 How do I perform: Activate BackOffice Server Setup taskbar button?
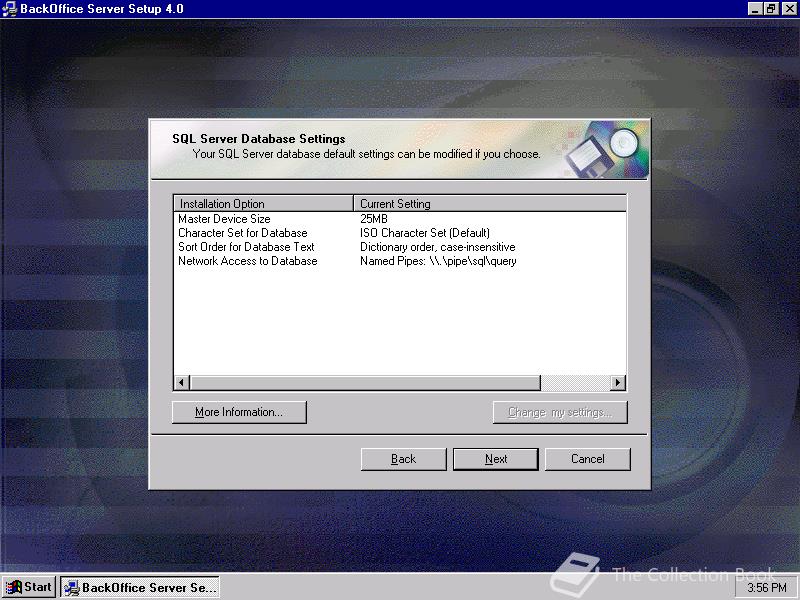pos(140,587)
